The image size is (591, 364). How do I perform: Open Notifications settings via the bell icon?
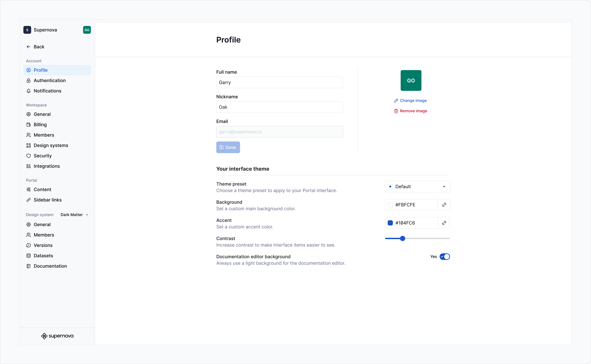[29, 91]
